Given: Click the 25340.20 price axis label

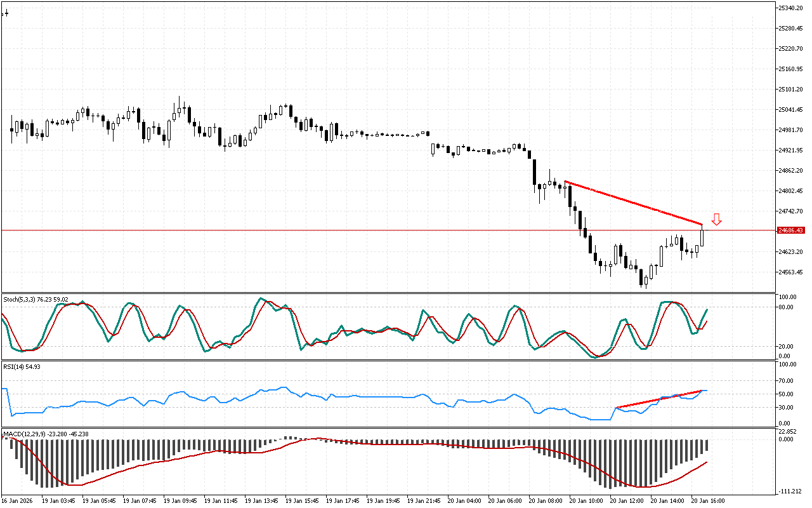Looking at the screenshot, I should pyautogui.click(x=790, y=8).
